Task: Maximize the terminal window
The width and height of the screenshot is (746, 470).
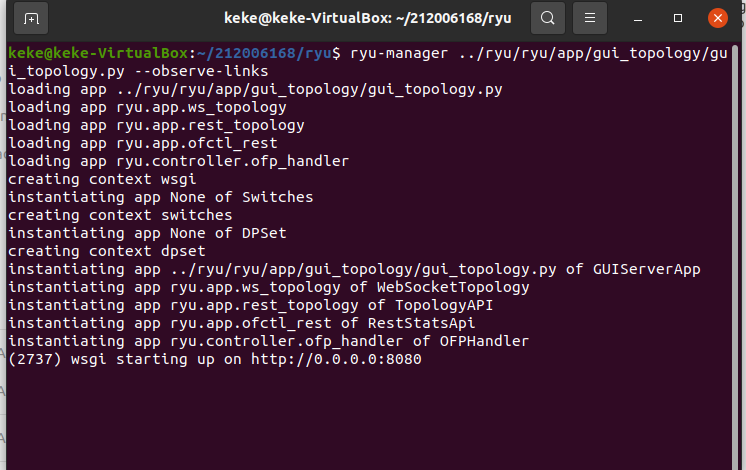Action: [x=678, y=19]
